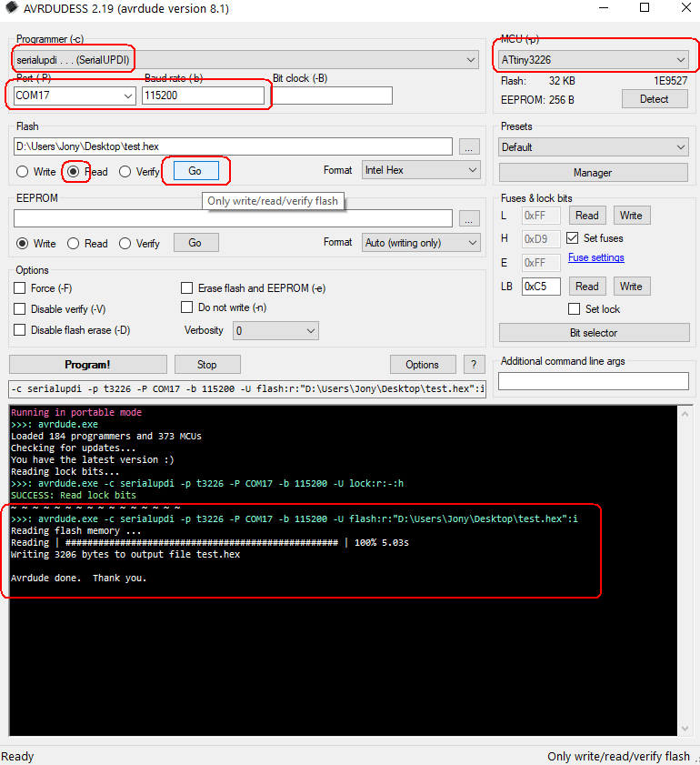The image size is (700, 765).
Task: Click the generated command line text field
Action: tap(247, 388)
